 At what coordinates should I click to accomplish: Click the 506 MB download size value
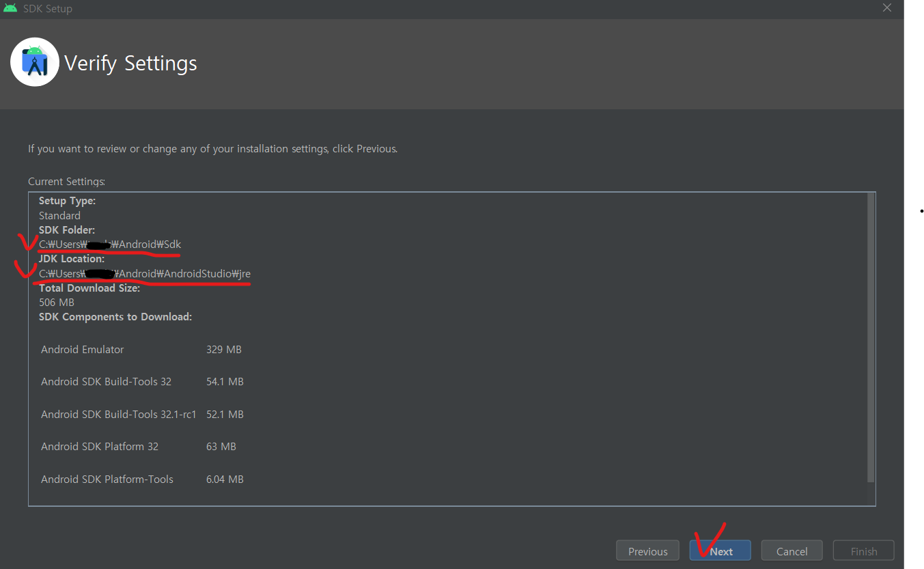(57, 302)
